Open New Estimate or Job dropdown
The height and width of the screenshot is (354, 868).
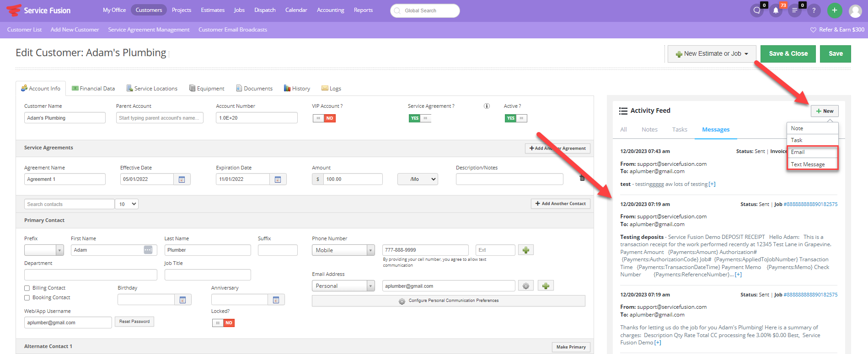tap(712, 54)
